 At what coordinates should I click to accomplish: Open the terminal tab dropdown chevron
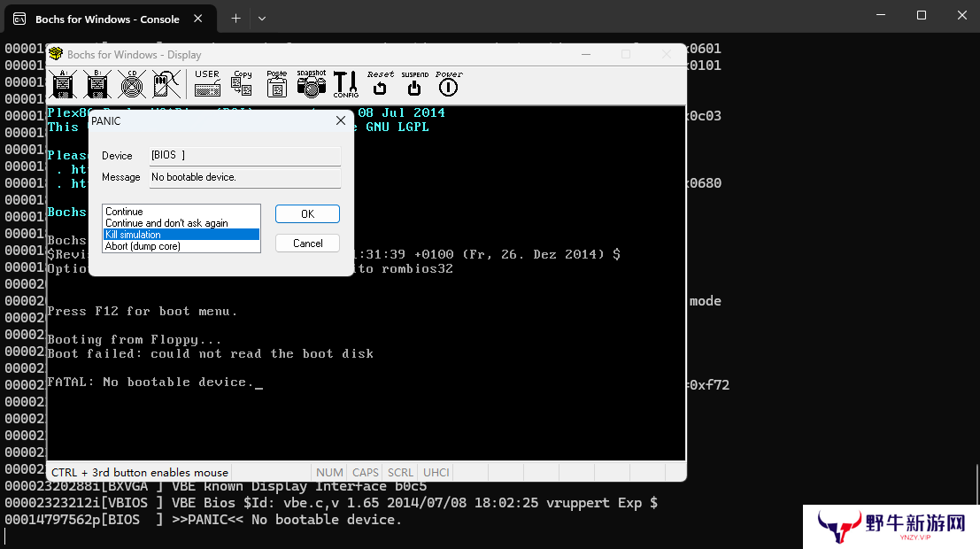(262, 19)
